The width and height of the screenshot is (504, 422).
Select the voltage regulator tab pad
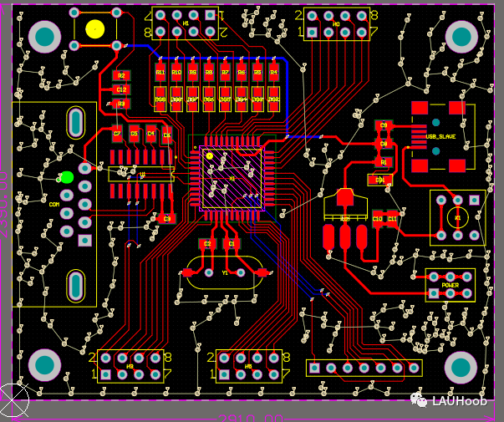345,197
